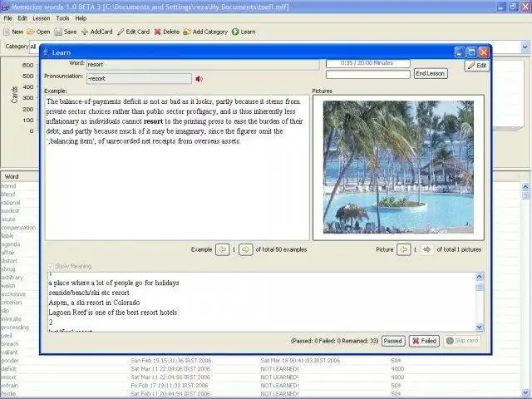Play pronunciation with the red speaker icon

coord(199,79)
